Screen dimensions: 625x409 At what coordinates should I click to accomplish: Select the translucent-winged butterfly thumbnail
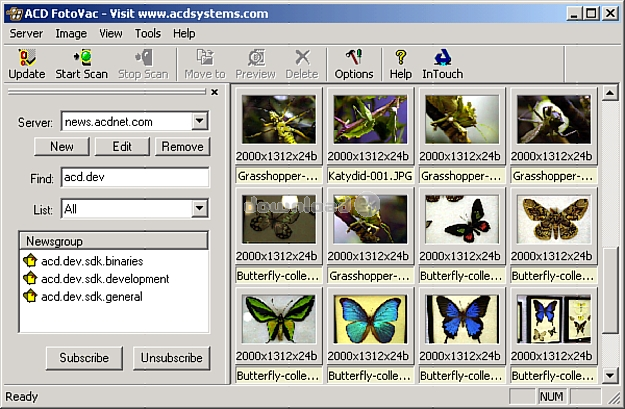point(279,219)
